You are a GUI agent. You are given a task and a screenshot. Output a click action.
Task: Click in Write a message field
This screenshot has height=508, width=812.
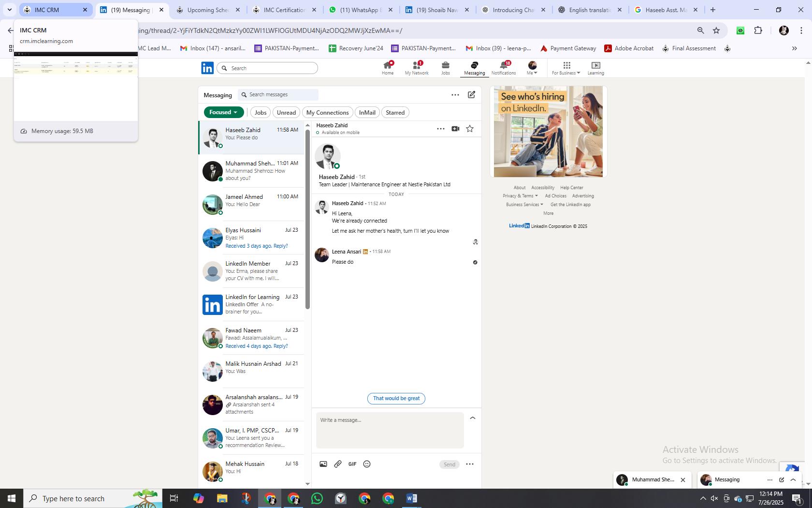tap(390, 430)
